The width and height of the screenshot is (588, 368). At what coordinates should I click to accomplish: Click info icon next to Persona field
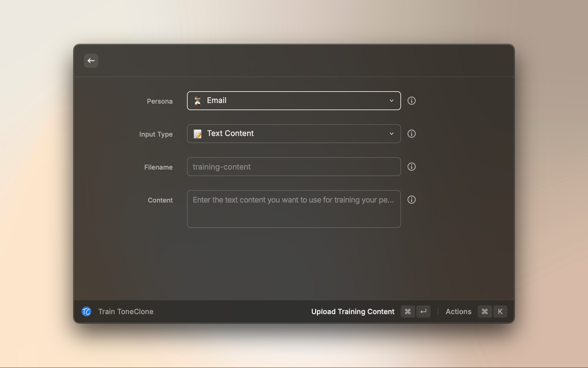point(411,101)
